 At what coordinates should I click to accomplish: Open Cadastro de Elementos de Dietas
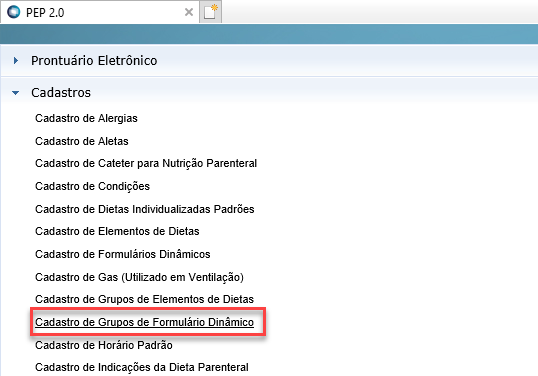pyautogui.click(x=117, y=232)
